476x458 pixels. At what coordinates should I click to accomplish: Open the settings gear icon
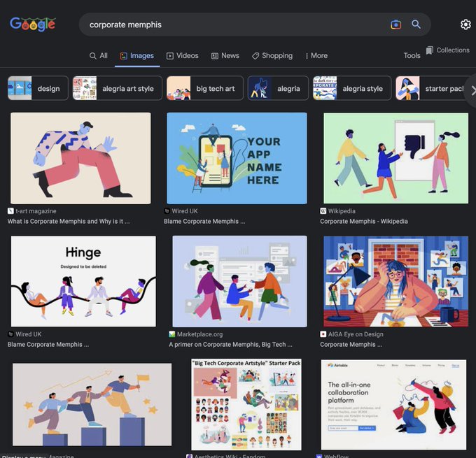[465, 24]
